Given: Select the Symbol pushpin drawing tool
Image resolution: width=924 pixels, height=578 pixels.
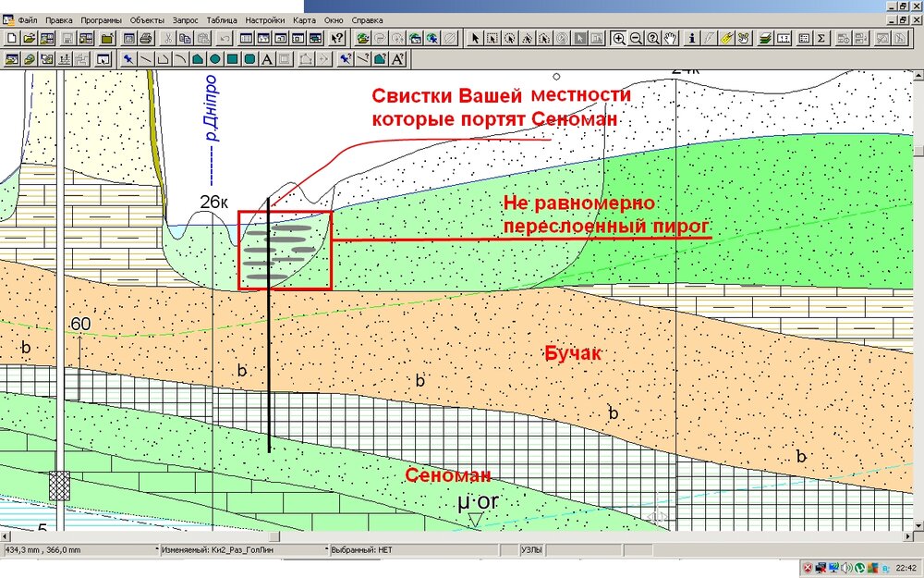Looking at the screenshot, I should [x=128, y=59].
